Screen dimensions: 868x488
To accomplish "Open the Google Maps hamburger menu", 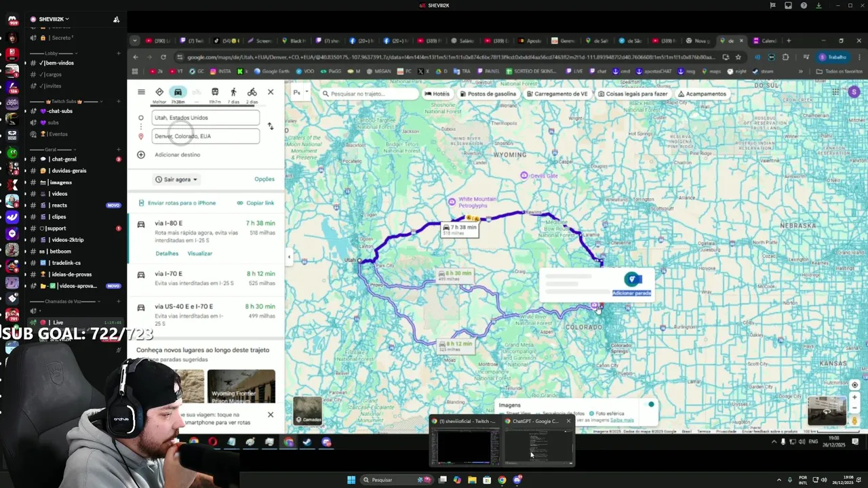I will tap(141, 92).
